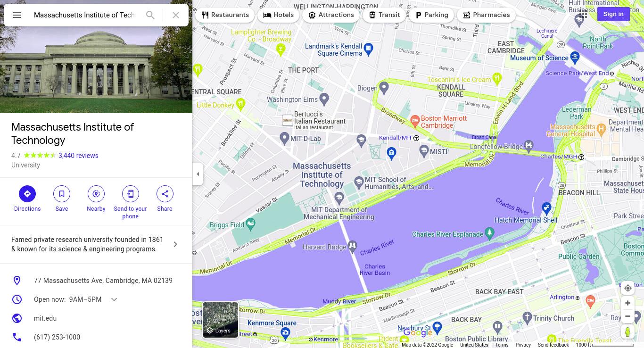
Task: Select the Boston Marriott Cambridge hotel pin
Action: (414, 121)
